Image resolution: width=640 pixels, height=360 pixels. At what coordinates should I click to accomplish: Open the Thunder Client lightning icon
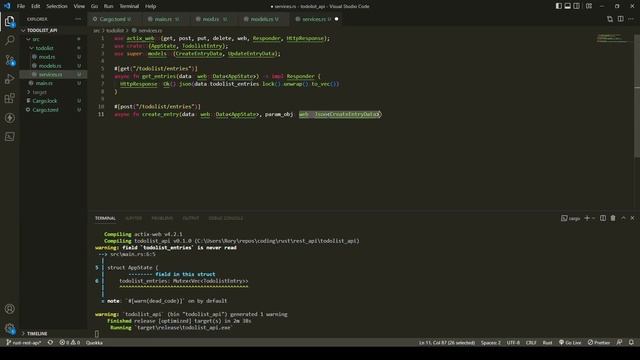[9, 118]
